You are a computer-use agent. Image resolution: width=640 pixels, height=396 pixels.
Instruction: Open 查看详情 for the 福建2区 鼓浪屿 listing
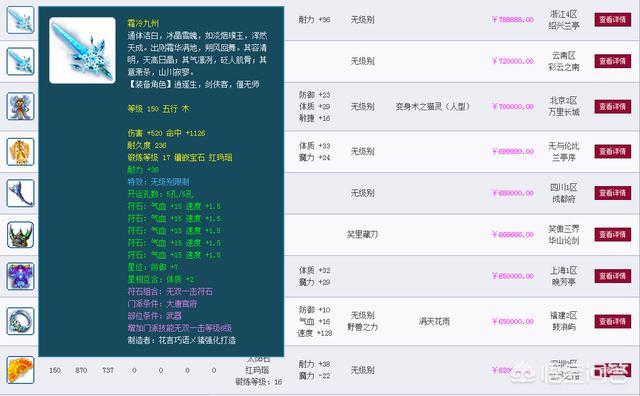612,322
